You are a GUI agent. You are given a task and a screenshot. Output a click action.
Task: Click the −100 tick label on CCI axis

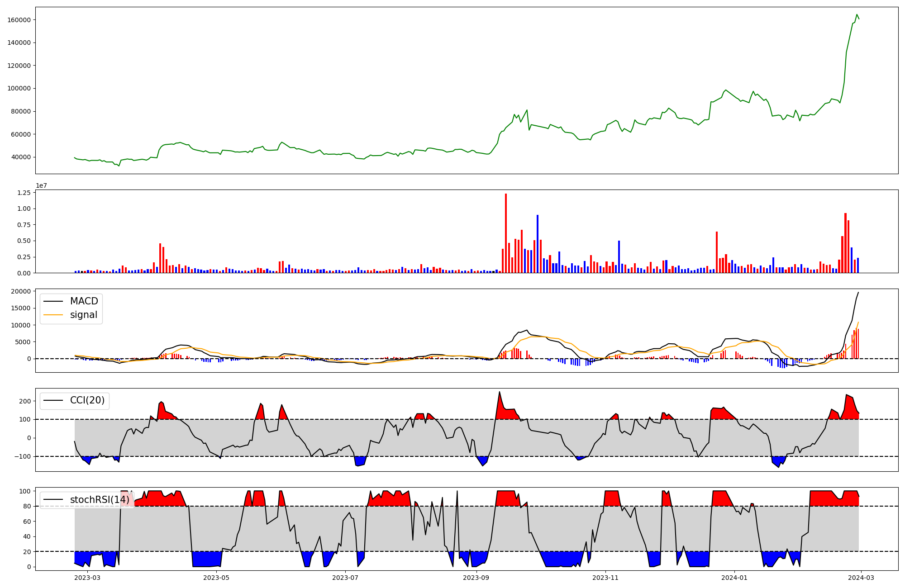[22, 456]
